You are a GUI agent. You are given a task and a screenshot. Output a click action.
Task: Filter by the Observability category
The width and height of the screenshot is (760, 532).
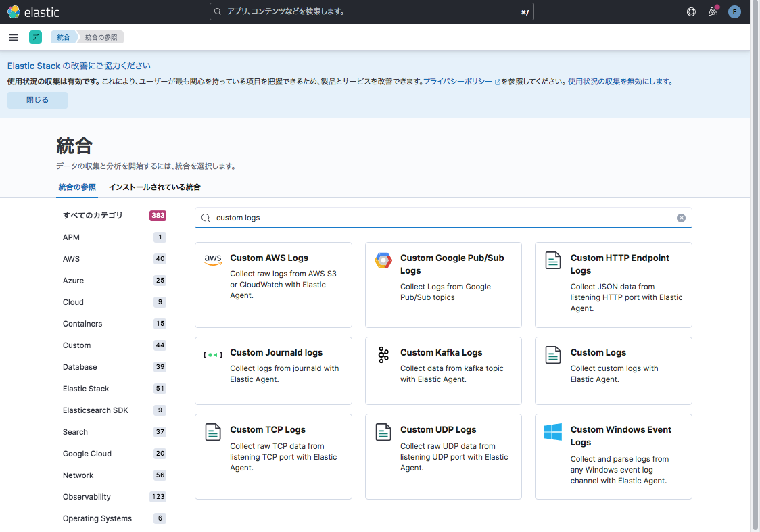click(x=87, y=497)
